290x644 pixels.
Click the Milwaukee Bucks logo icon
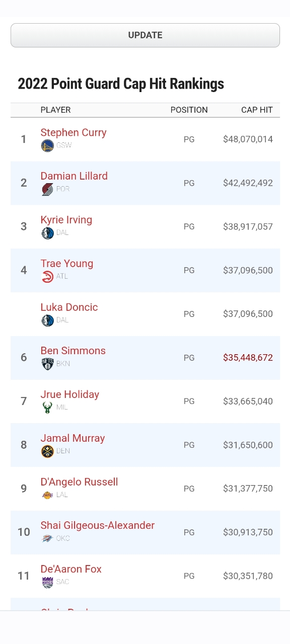47,408
